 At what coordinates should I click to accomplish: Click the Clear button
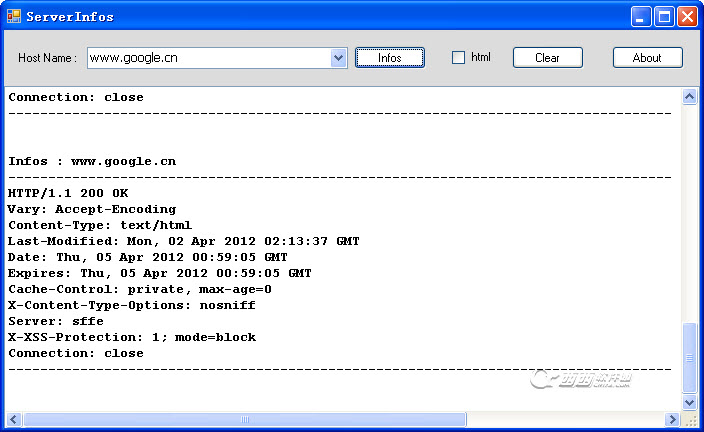pos(548,58)
